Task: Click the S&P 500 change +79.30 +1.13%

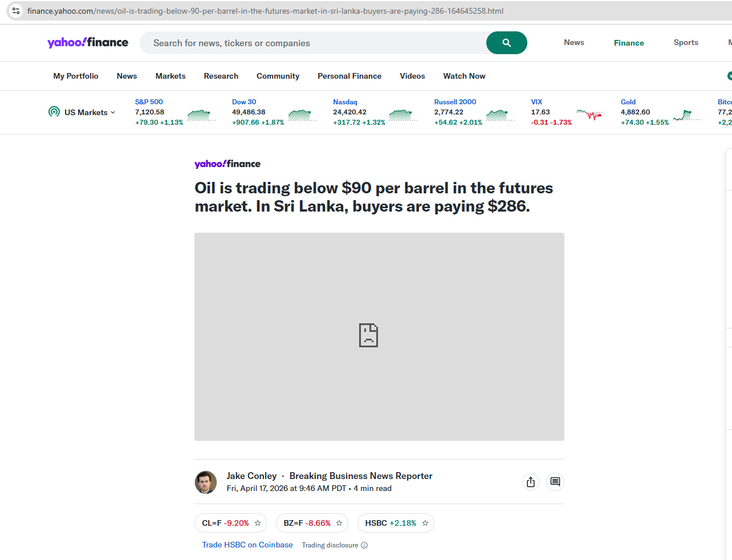Action: (x=159, y=123)
